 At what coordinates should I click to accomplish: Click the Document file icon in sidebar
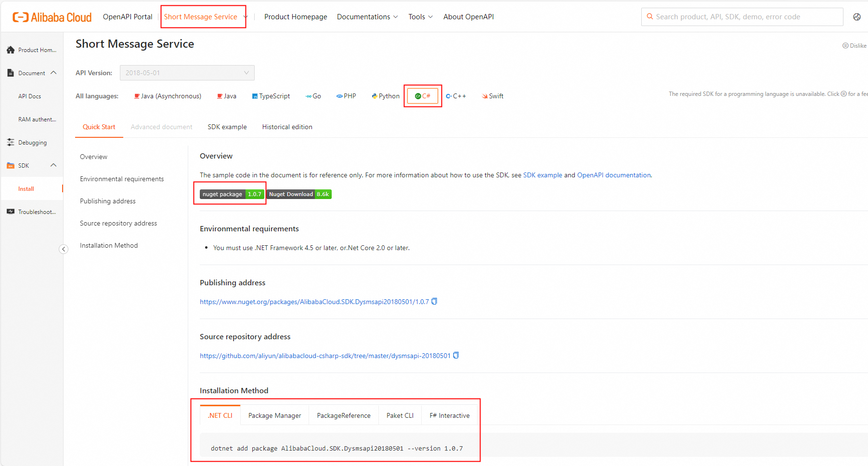pyautogui.click(x=11, y=73)
